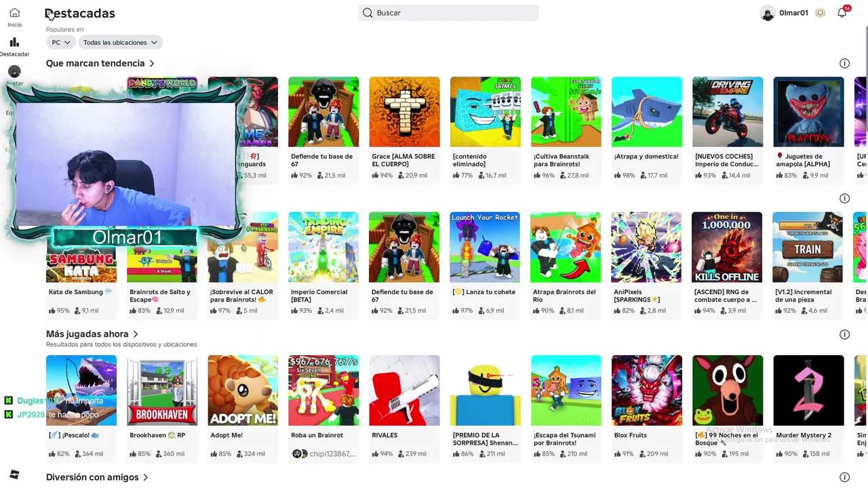Open Blox Fruits game thumbnail
The image size is (868, 488).
[647, 390]
